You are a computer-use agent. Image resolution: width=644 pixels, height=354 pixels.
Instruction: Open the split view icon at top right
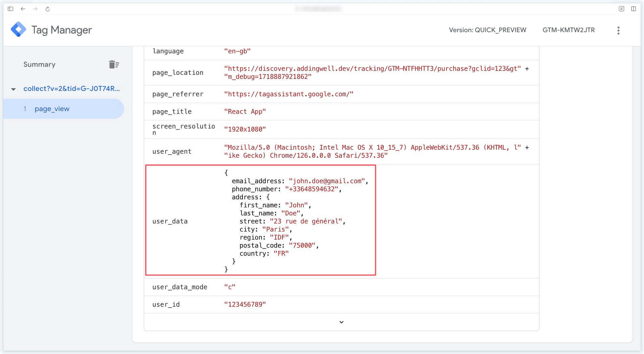click(633, 9)
